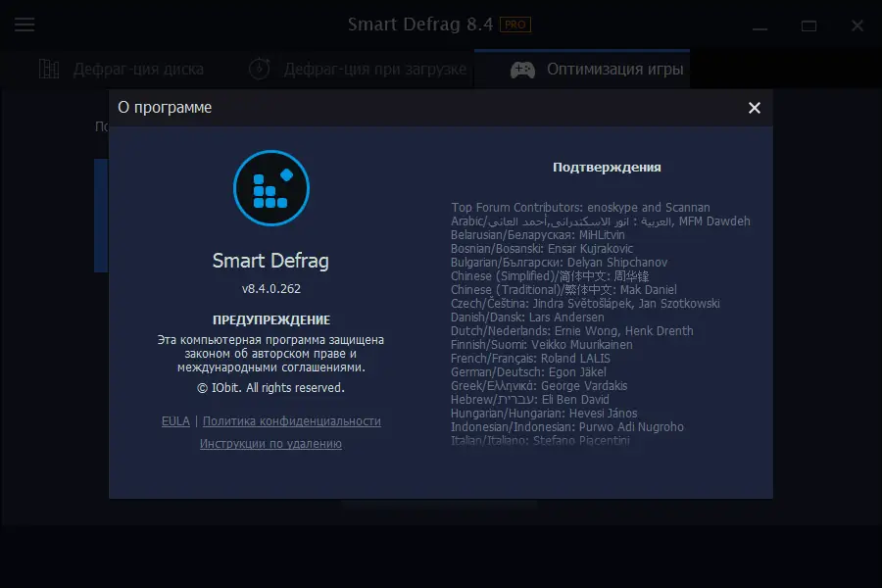The image size is (882, 588).
Task: Click the Arabic translator credit line
Action: tap(600, 221)
